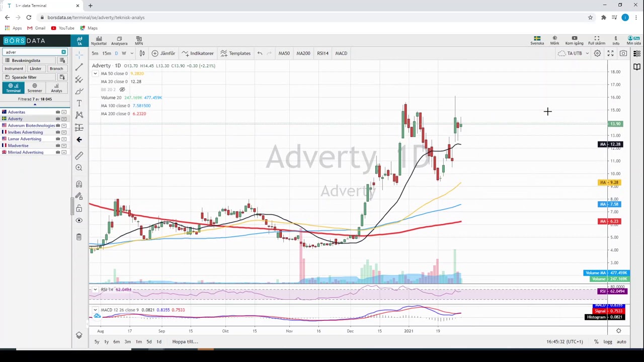
Task: Select Adverum Biotechnologies in the list
Action: point(31,125)
